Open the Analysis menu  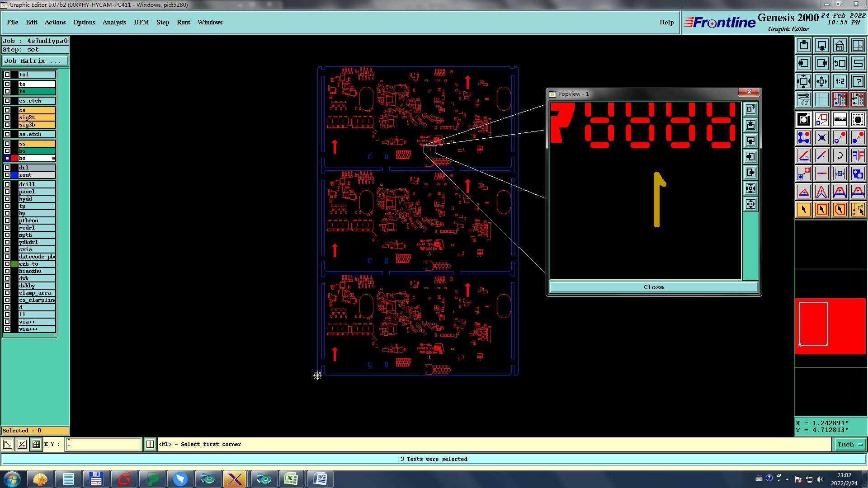coord(114,22)
